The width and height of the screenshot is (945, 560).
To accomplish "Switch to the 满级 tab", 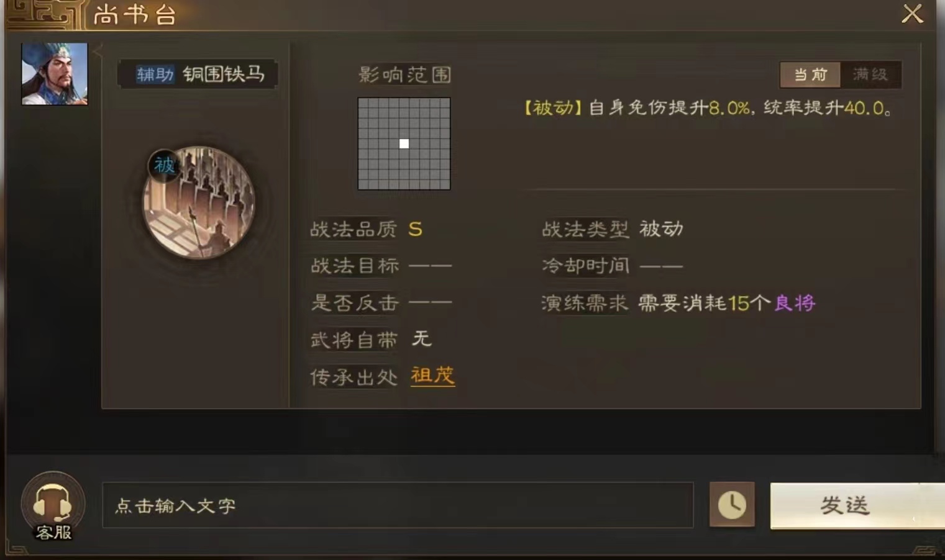I will (x=870, y=75).
